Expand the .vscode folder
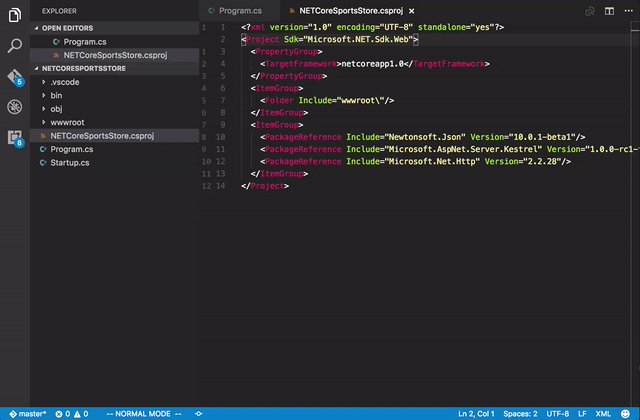 63,82
